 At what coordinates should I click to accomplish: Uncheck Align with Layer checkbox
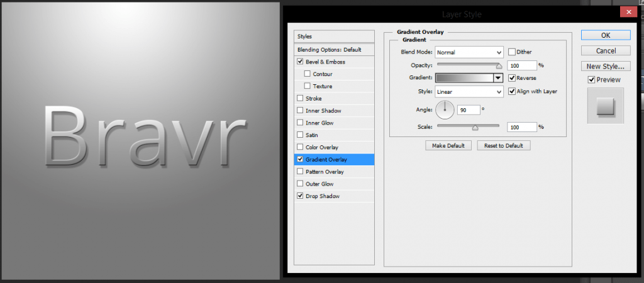pyautogui.click(x=512, y=91)
